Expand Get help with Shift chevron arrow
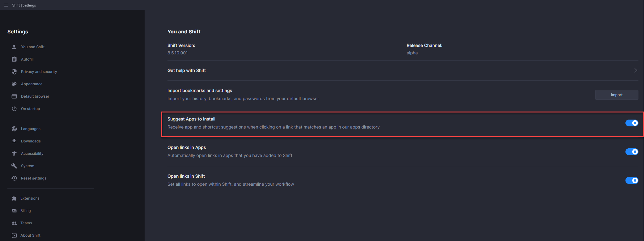The width and height of the screenshot is (644, 241). click(x=636, y=70)
